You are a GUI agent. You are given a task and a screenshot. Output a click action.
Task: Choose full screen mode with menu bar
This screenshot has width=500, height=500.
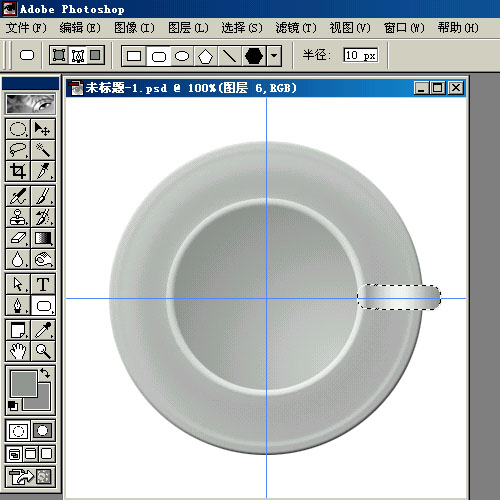coord(30,454)
